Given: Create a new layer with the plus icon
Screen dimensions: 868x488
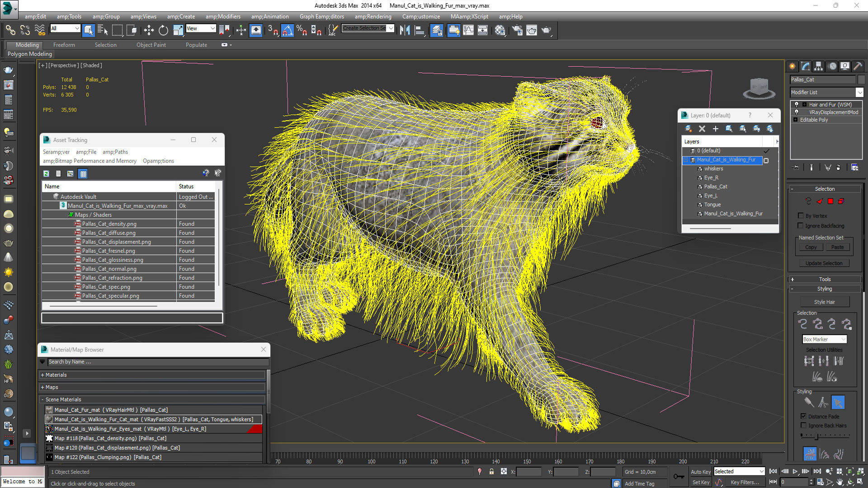Looking at the screenshot, I should [716, 129].
